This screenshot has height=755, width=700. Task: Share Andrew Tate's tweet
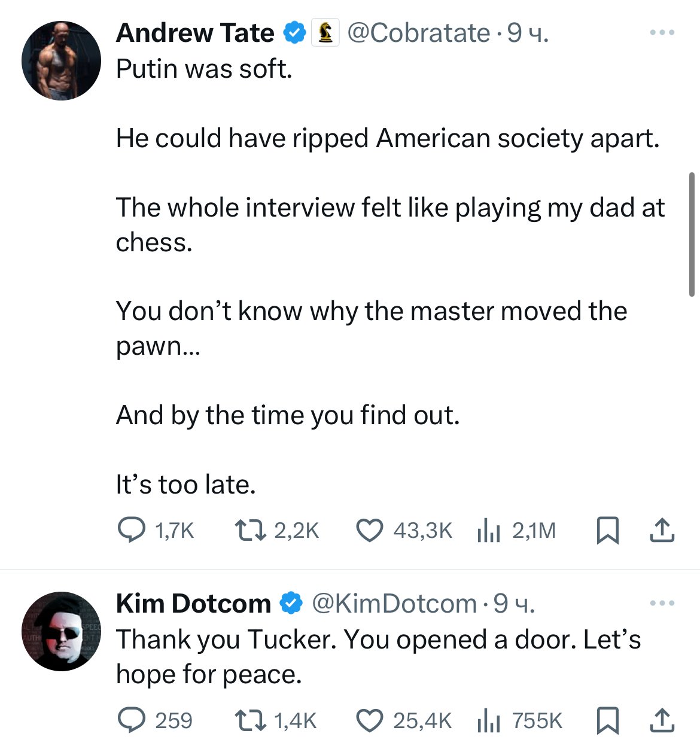[x=662, y=531]
